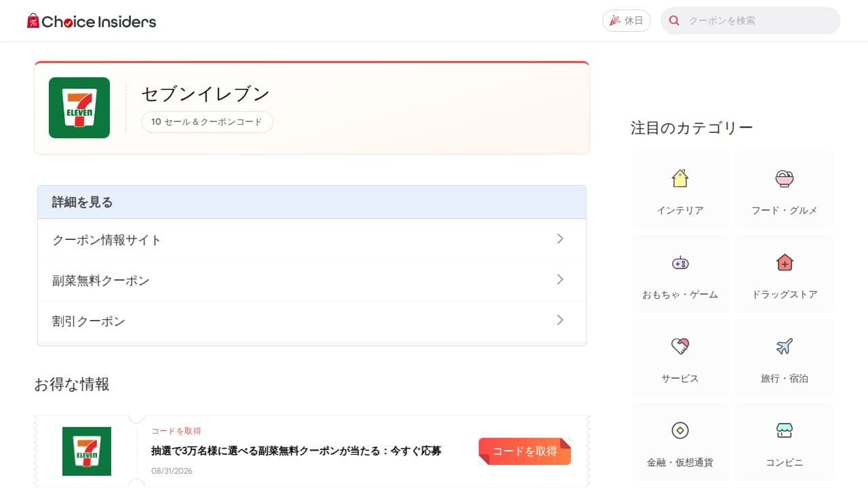Viewport: 868px width, 488px height.
Task: Select the クーポン情報サイト list text
Action: coord(107,240)
